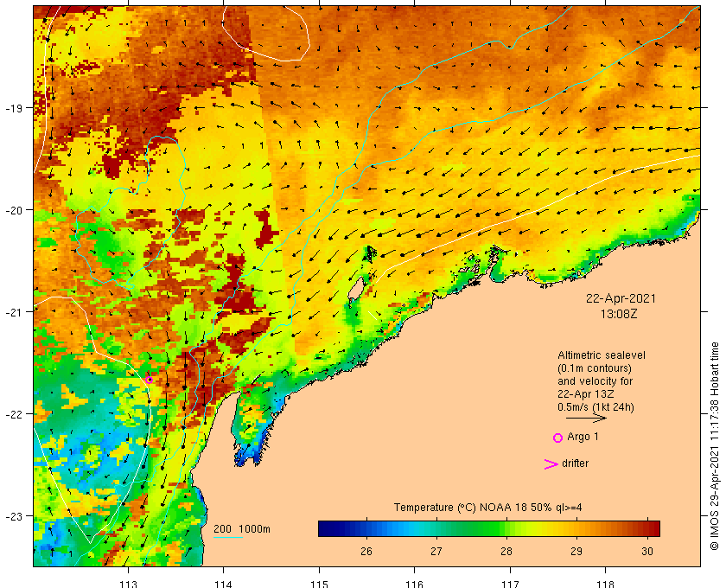
Task: Click the longitude label 118
Action: tap(606, 584)
